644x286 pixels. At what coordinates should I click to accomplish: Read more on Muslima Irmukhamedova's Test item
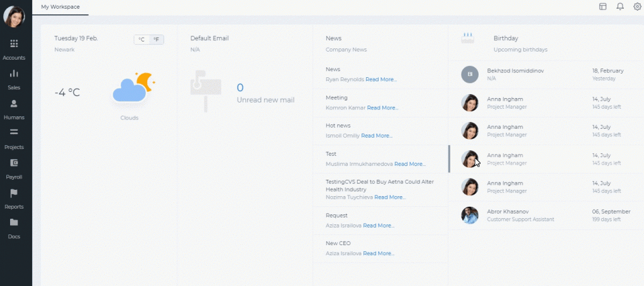point(410,163)
